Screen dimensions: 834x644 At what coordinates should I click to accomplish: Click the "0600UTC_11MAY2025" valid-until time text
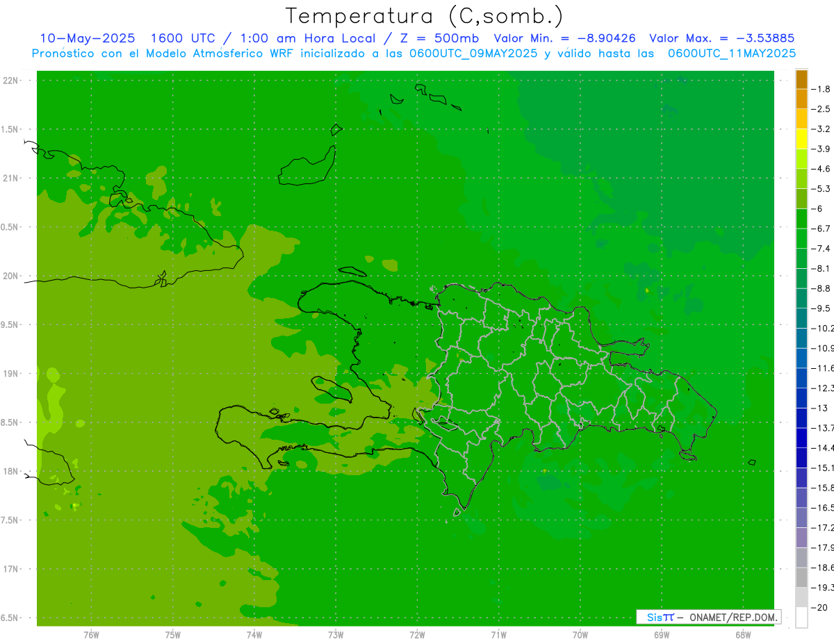[x=731, y=53]
